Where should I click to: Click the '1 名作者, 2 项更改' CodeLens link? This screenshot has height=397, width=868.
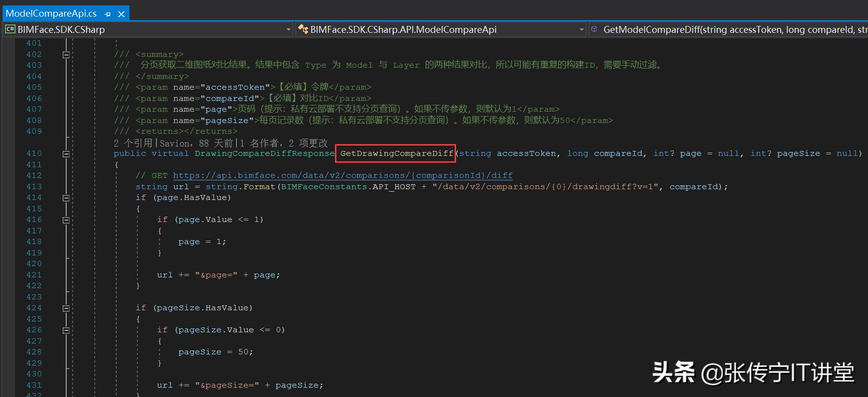(x=284, y=143)
